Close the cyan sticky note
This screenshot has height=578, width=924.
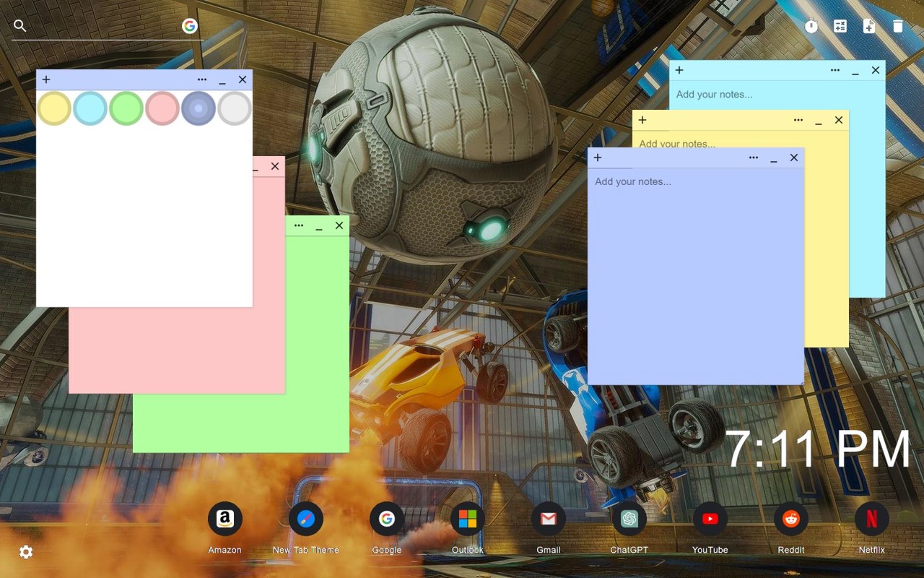(x=876, y=70)
